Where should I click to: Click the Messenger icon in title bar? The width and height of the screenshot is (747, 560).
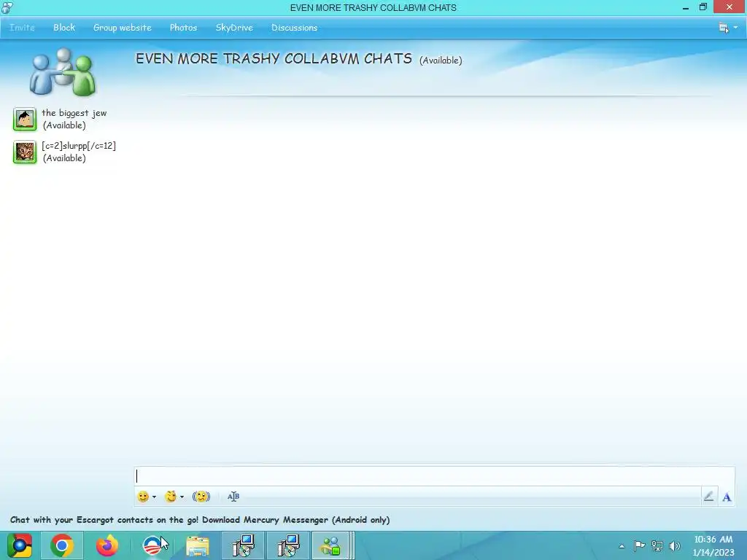(7, 7)
